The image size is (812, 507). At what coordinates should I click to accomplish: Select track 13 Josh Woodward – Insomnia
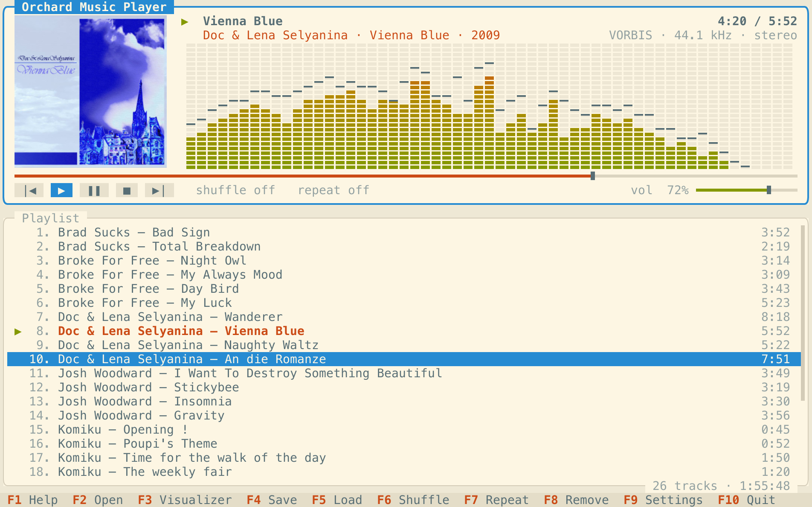pos(404,402)
